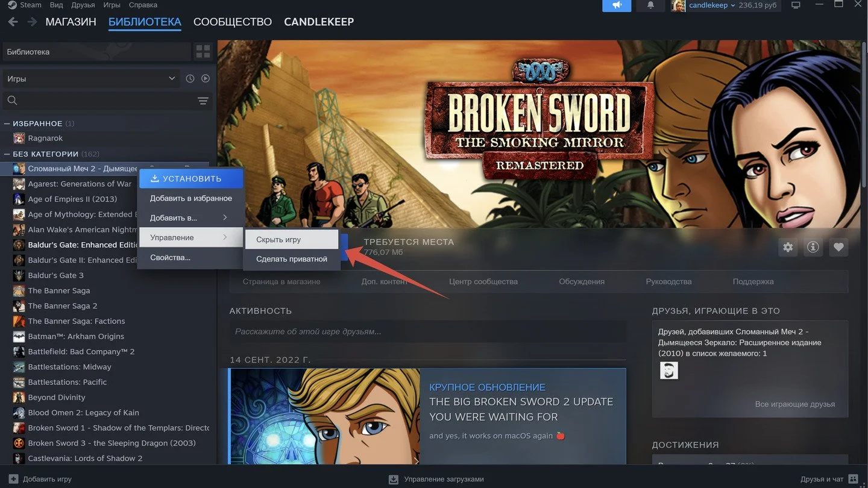The width and height of the screenshot is (868, 488).
Task: Show game info icon
Action: click(x=813, y=247)
